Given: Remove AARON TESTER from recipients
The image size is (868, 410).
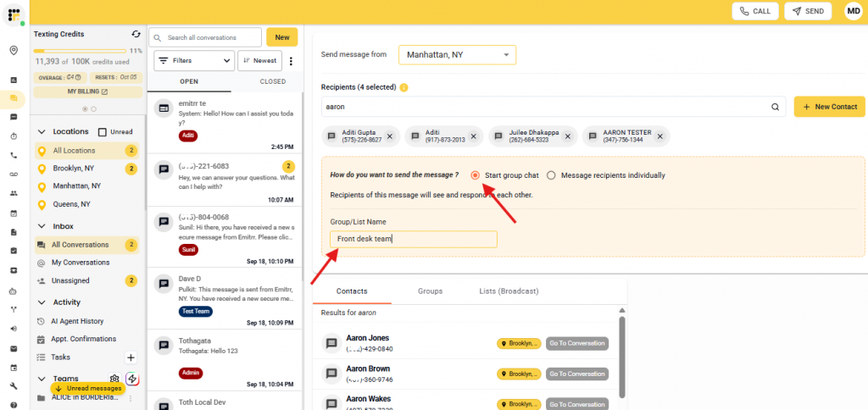Looking at the screenshot, I should (x=659, y=136).
